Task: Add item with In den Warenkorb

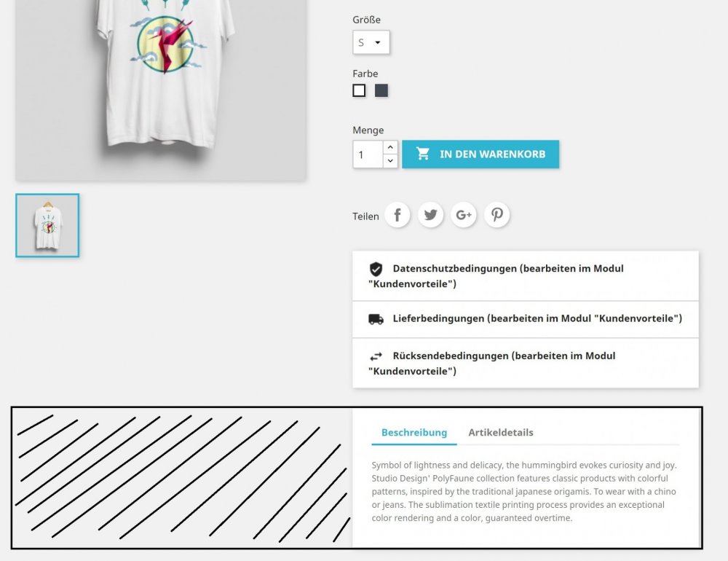Action: pyautogui.click(x=480, y=154)
